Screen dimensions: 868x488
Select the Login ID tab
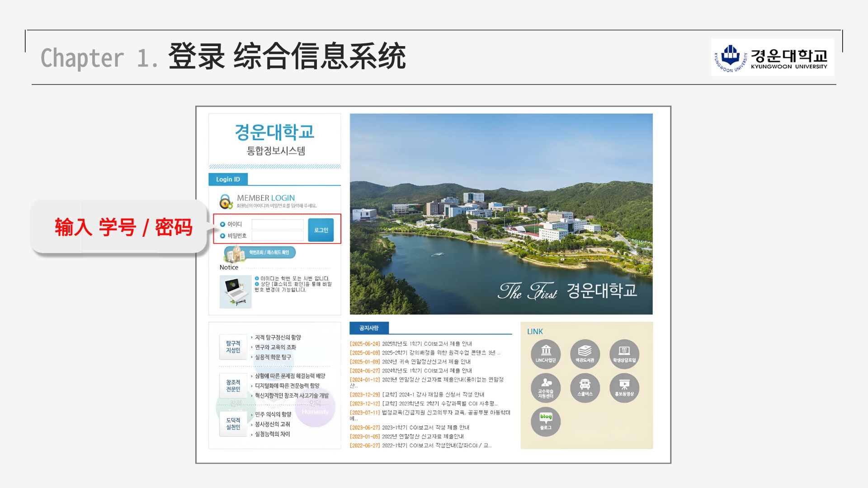pyautogui.click(x=228, y=179)
